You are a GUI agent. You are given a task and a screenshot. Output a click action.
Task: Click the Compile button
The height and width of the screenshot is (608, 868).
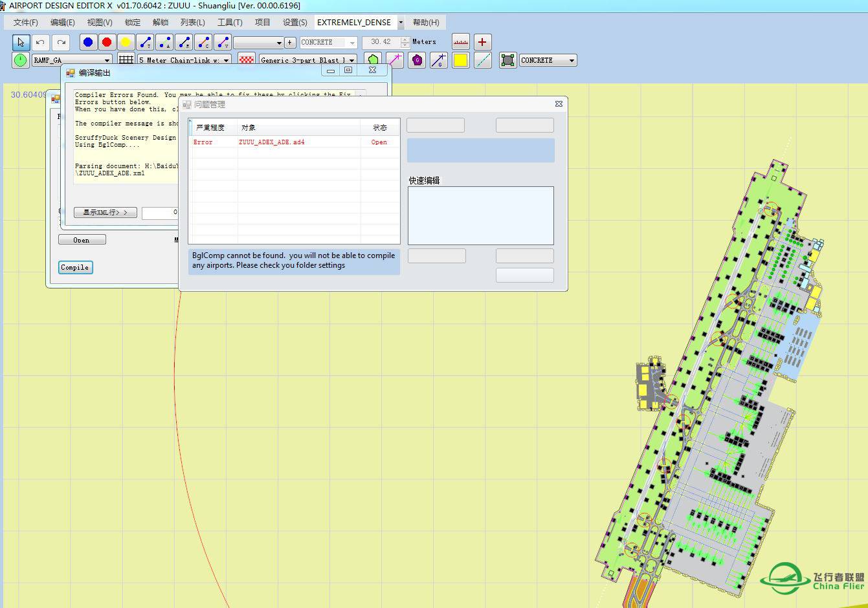click(x=75, y=267)
